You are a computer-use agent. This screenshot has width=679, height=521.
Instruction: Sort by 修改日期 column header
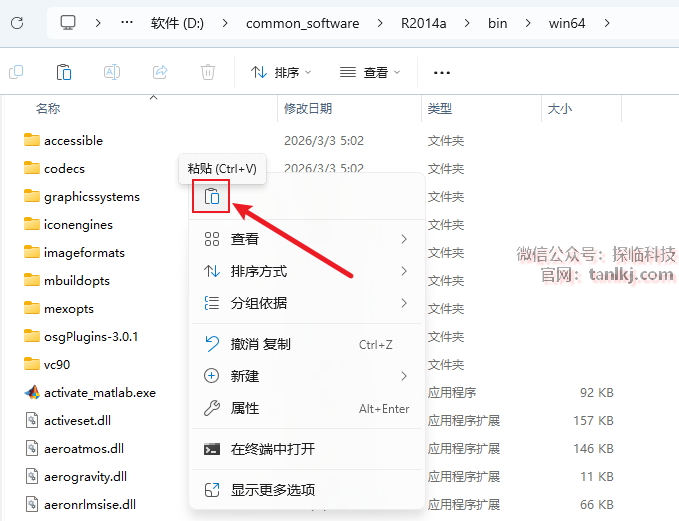pyautogui.click(x=308, y=108)
